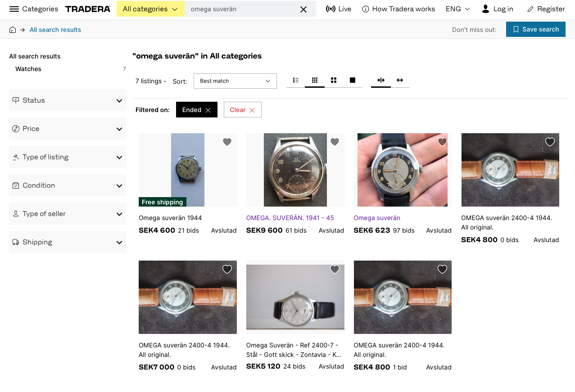This screenshot has width=575, height=392.
Task: Click the home icon in breadcrumb
Action: [x=13, y=30]
